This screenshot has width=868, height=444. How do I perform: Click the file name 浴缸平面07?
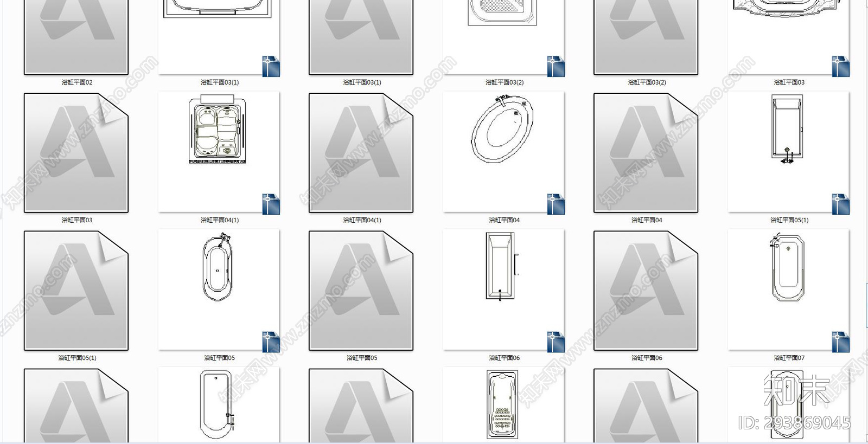(789, 358)
